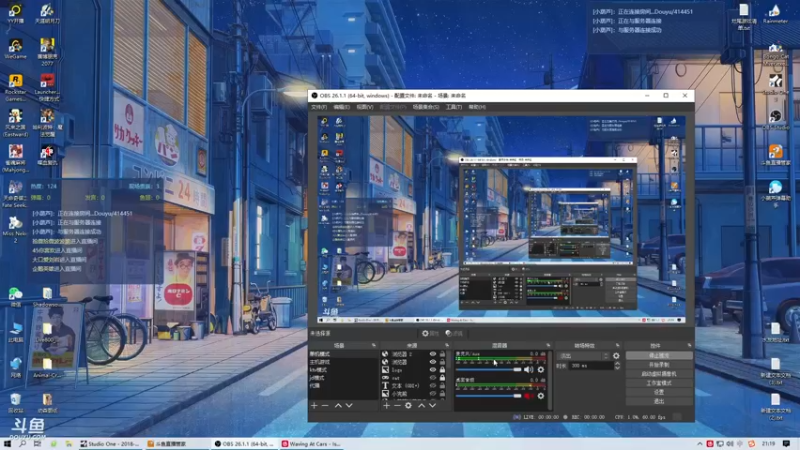Pop out the 控件 dock panel
Viewport: 800px width, 450px height.
689,345
